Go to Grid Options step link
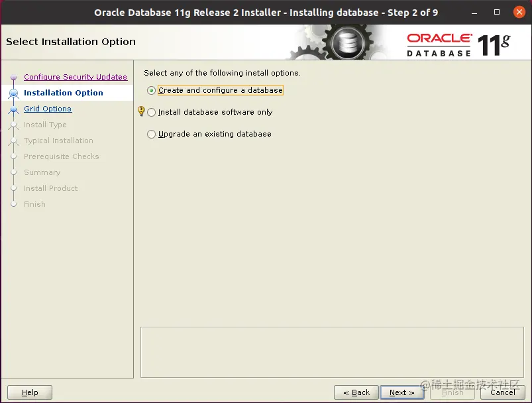The width and height of the screenshot is (532, 403). [48, 109]
